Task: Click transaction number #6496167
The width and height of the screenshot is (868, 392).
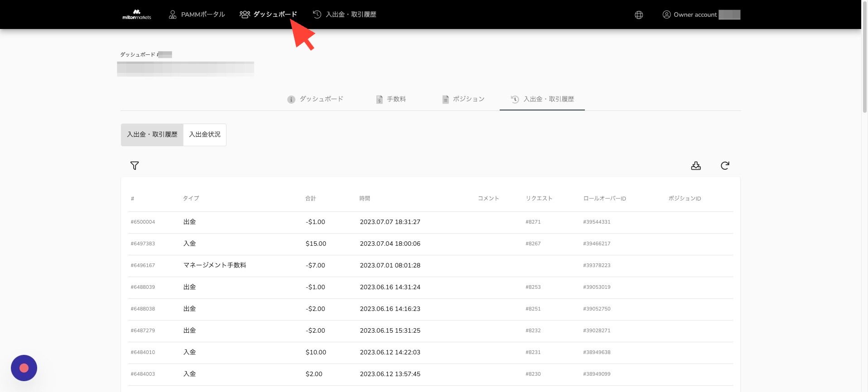Action: click(143, 265)
